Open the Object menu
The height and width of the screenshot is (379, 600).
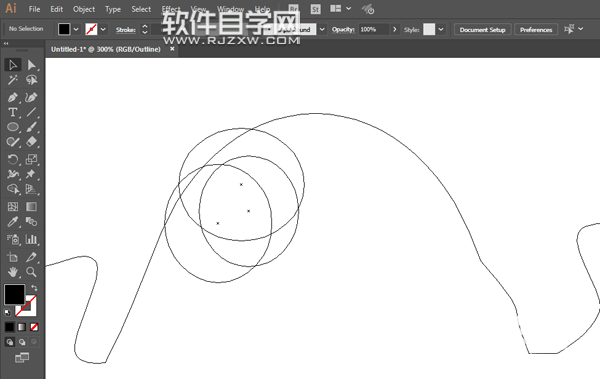coord(84,9)
